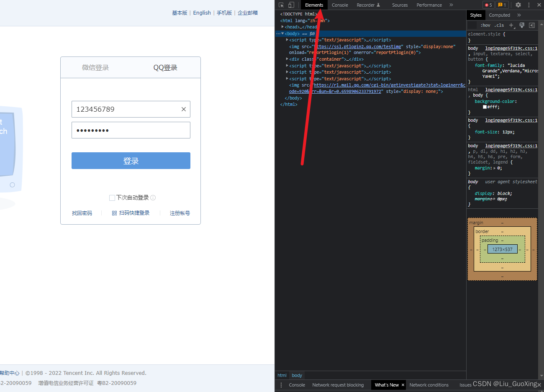Switch to 微信登录 login tab
This screenshot has height=392, width=544.
click(95, 67)
